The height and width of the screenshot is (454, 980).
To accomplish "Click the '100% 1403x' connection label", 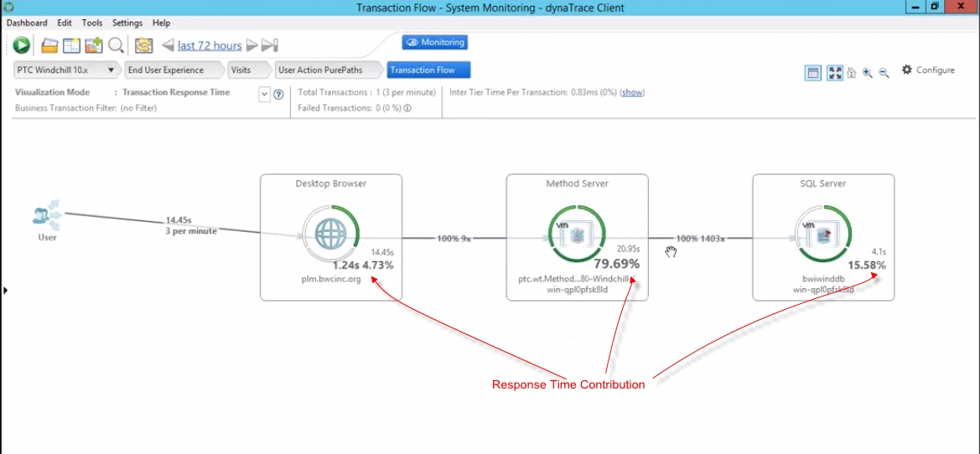I will click(700, 238).
